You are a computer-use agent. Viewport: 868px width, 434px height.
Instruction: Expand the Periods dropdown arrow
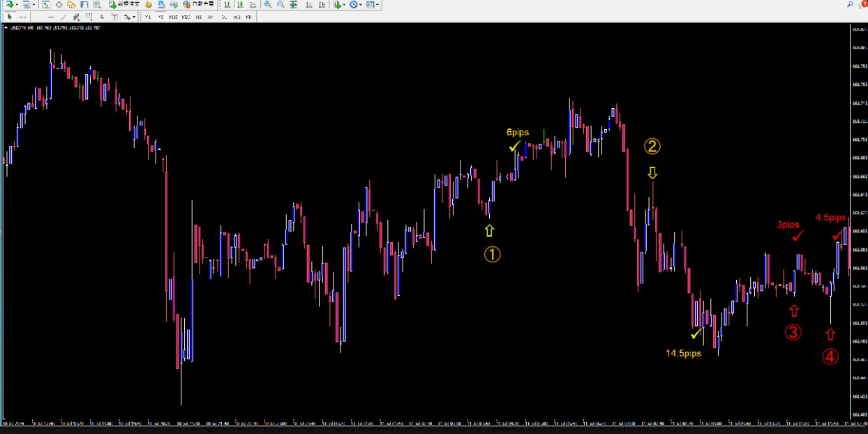click(x=361, y=4)
